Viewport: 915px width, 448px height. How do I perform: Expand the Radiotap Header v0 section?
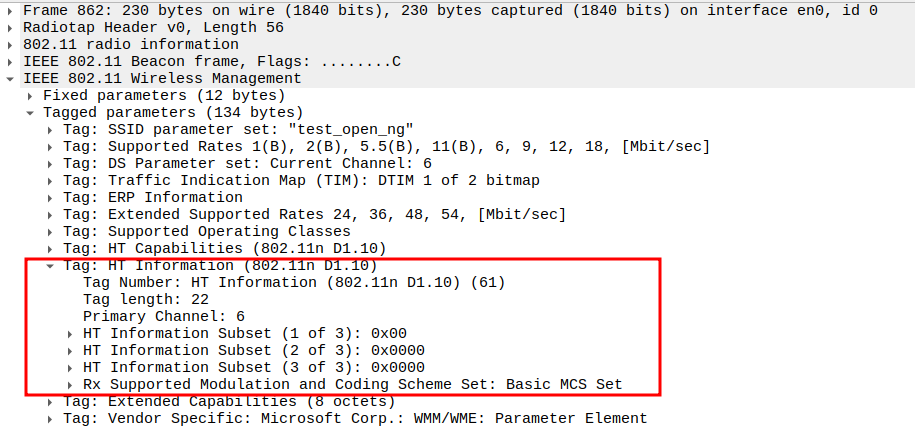click(x=10, y=27)
